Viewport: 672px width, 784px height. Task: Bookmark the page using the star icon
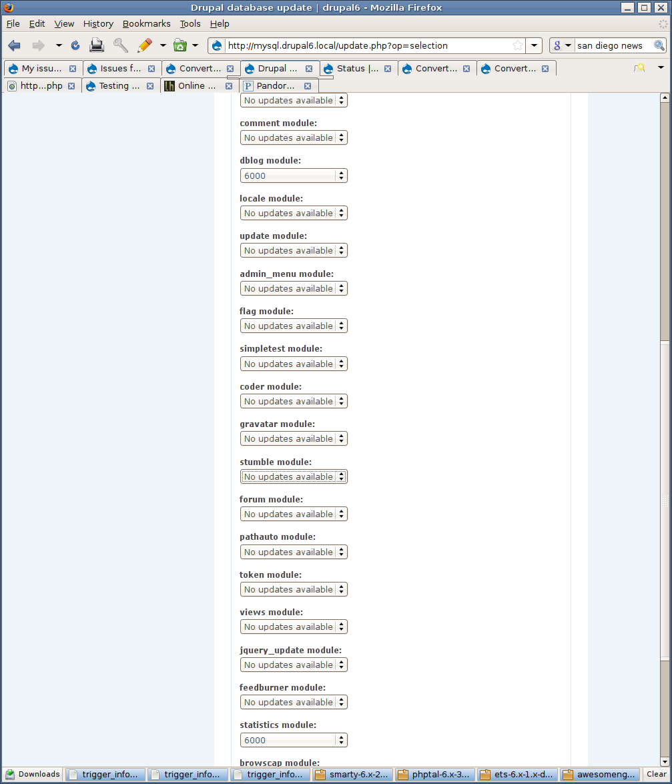[518, 45]
